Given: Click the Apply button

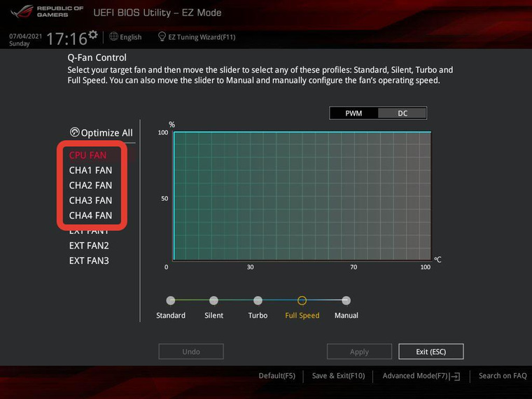Looking at the screenshot, I should pyautogui.click(x=359, y=351).
